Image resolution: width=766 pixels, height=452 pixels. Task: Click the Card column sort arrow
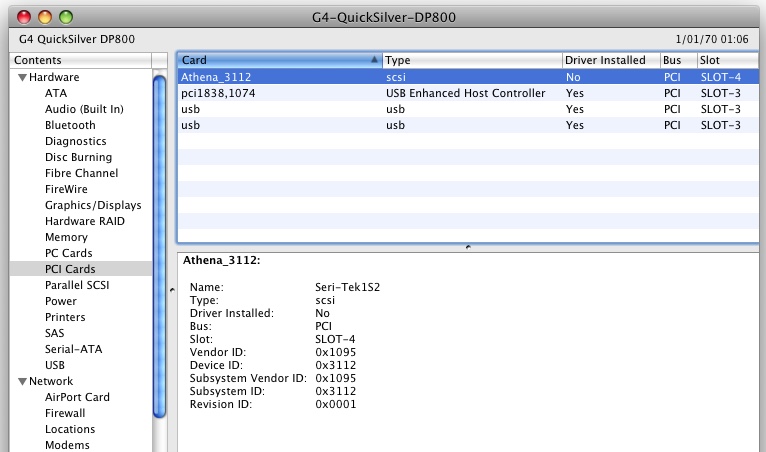click(374, 60)
